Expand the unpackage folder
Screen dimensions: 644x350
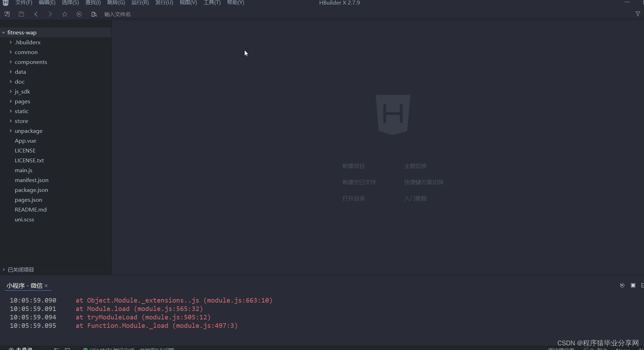click(x=11, y=131)
